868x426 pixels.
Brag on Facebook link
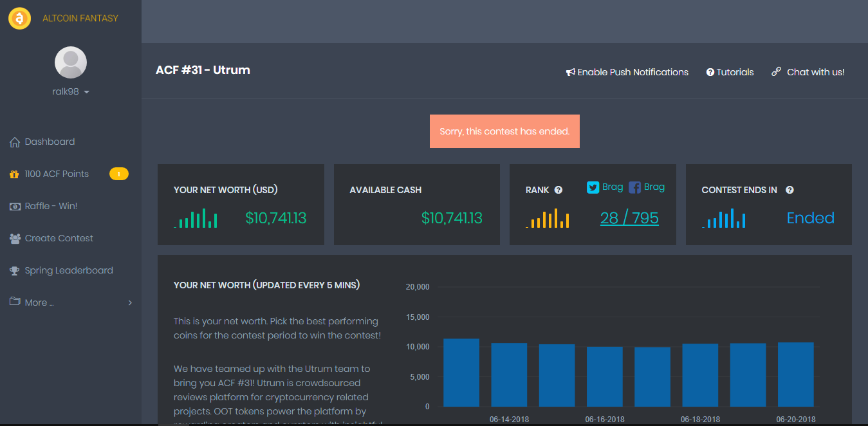(654, 187)
